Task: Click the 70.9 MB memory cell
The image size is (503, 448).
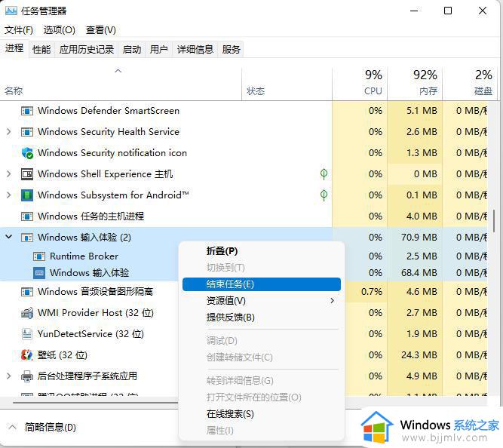Action: (415, 238)
